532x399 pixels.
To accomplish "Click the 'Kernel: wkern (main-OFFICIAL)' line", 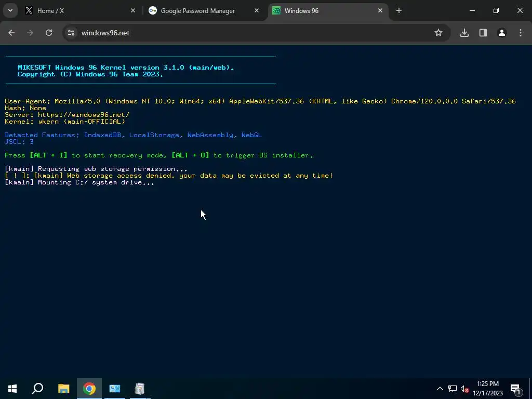I will tap(65, 121).
